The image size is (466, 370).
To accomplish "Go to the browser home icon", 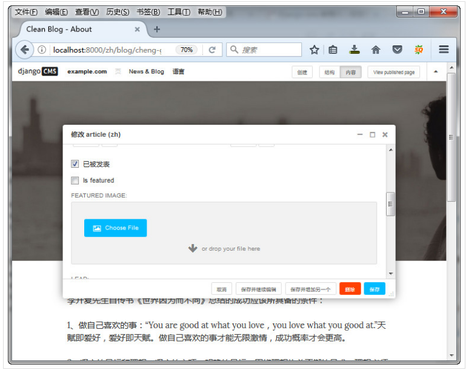I will [x=376, y=50].
